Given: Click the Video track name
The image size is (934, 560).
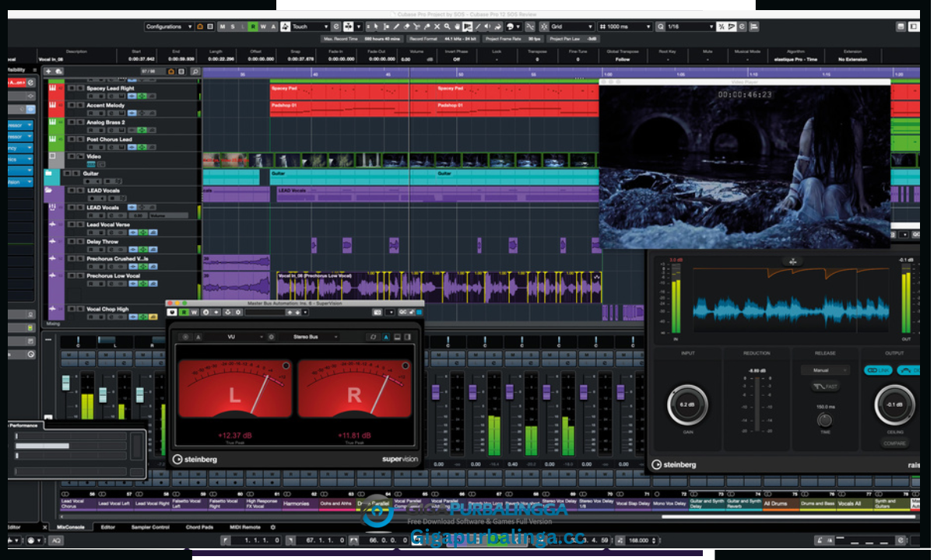Looking at the screenshot, I should click(93, 156).
